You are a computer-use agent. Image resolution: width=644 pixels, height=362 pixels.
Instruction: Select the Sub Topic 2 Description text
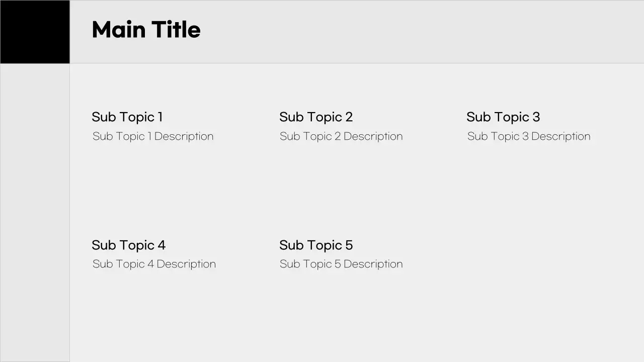(341, 136)
